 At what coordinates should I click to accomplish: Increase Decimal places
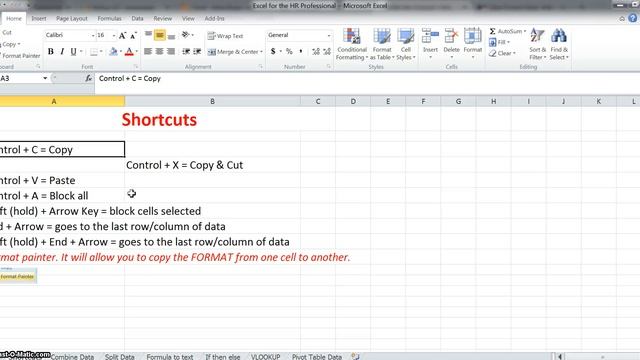pos(316,51)
